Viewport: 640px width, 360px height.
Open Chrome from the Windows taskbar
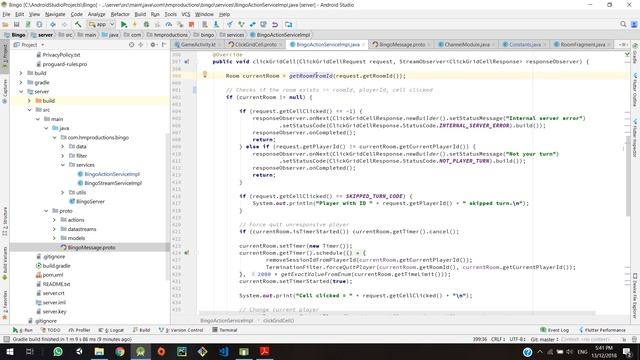tap(120, 351)
